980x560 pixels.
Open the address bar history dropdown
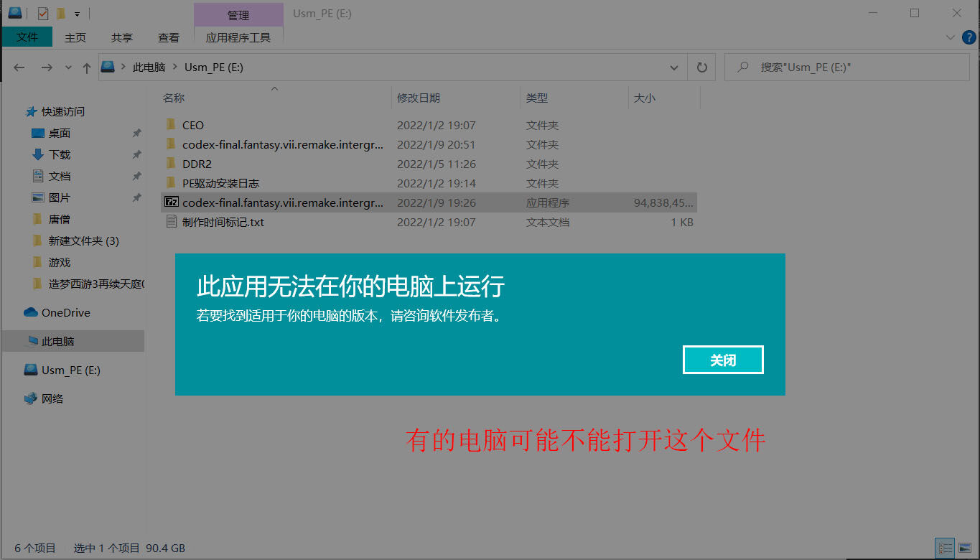pos(674,67)
